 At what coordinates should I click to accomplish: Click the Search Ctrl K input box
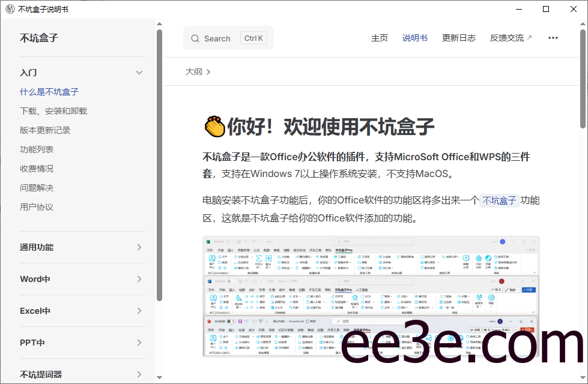[x=228, y=38]
